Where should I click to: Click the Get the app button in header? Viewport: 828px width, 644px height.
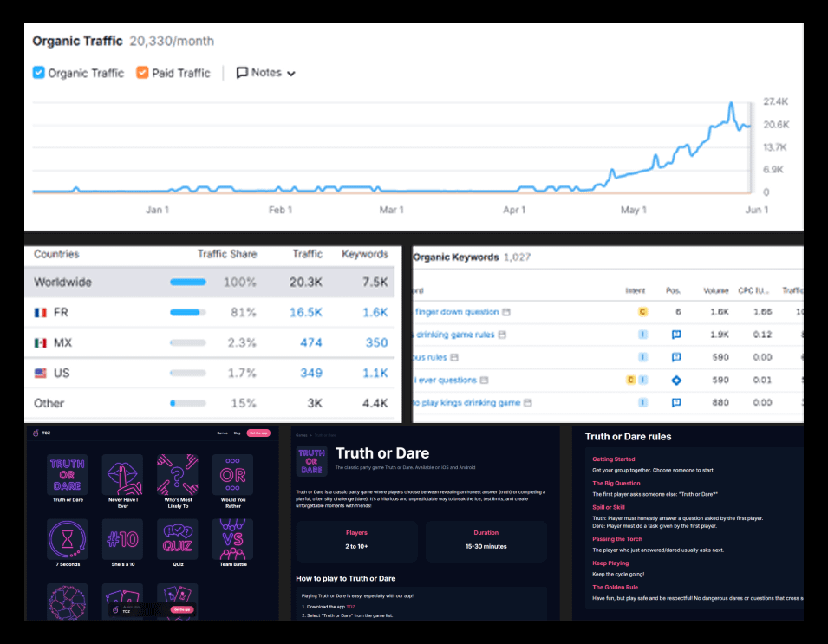[x=258, y=433]
